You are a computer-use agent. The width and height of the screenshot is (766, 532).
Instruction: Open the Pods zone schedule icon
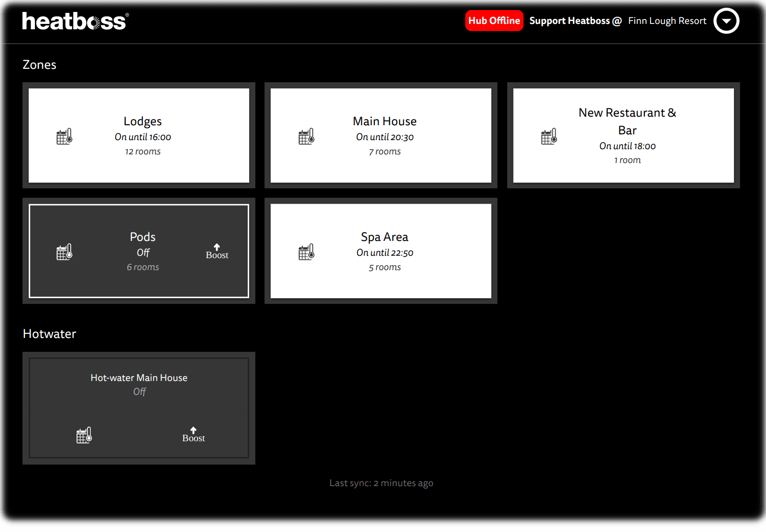[x=64, y=252]
